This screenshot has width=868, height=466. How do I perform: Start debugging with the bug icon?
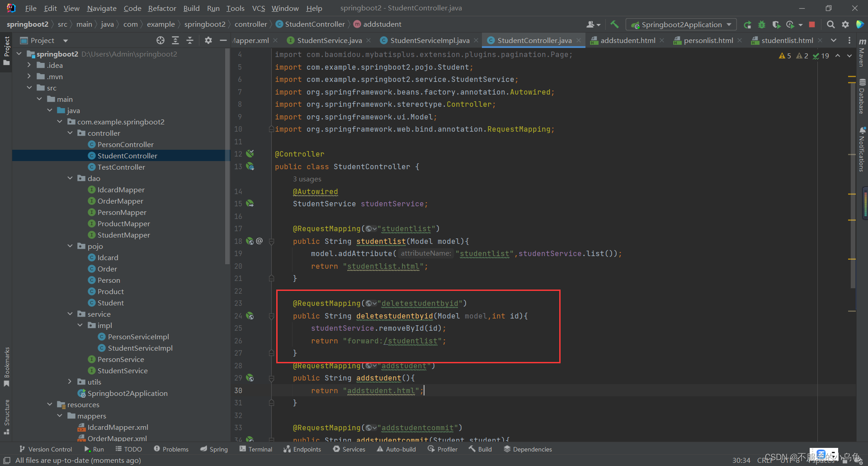pos(762,24)
